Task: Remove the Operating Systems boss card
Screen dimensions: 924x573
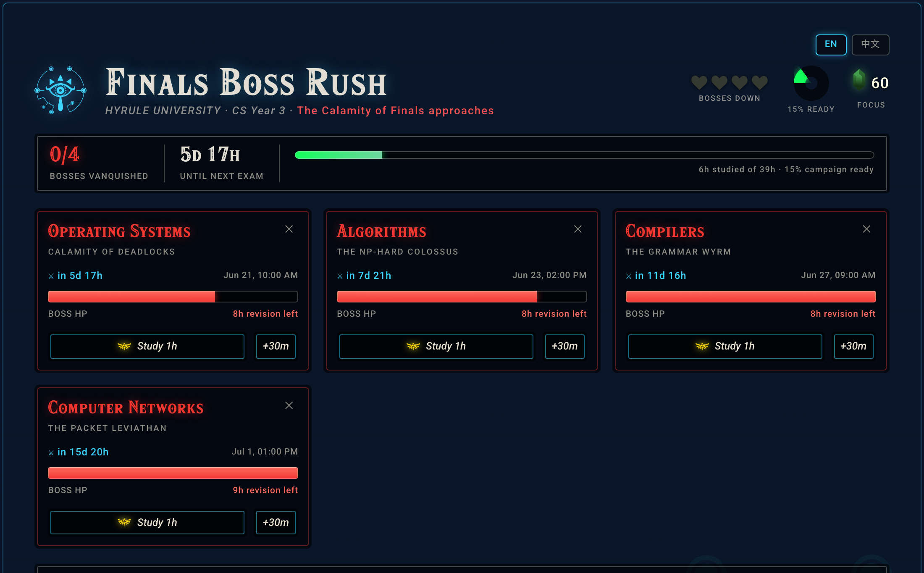Action: tap(289, 229)
